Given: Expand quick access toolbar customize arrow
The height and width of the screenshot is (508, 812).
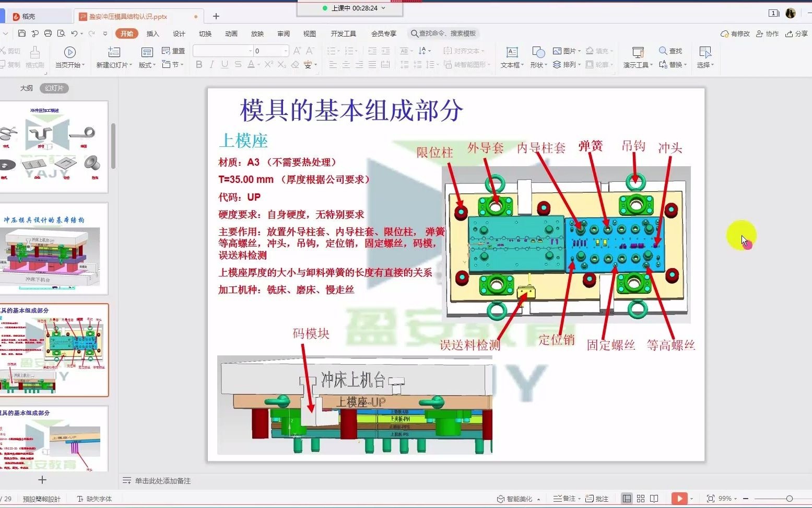Looking at the screenshot, I should point(105,33).
